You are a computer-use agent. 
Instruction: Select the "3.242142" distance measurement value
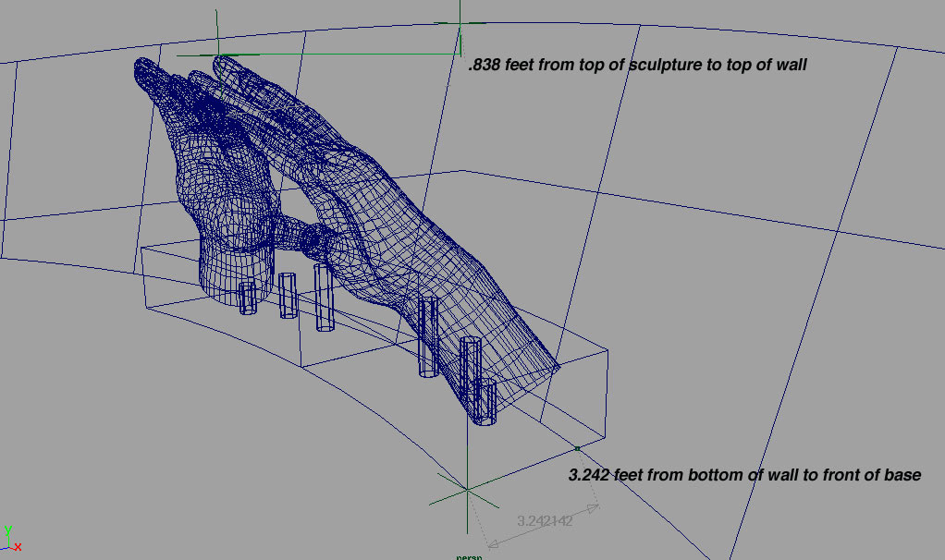(x=545, y=521)
